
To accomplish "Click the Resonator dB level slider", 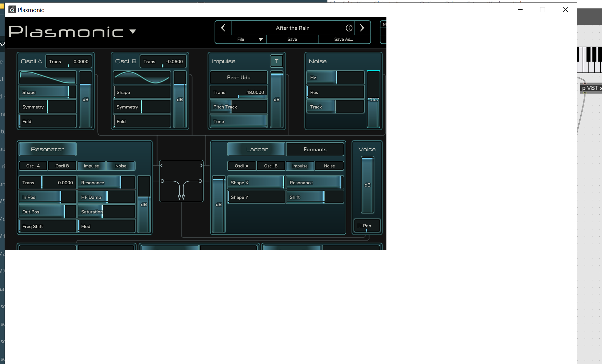I will click(144, 204).
